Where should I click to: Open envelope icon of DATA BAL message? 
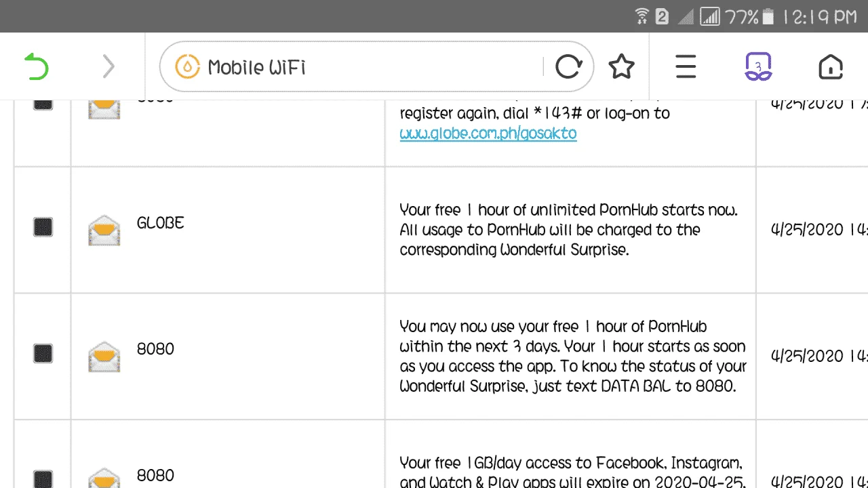click(104, 357)
